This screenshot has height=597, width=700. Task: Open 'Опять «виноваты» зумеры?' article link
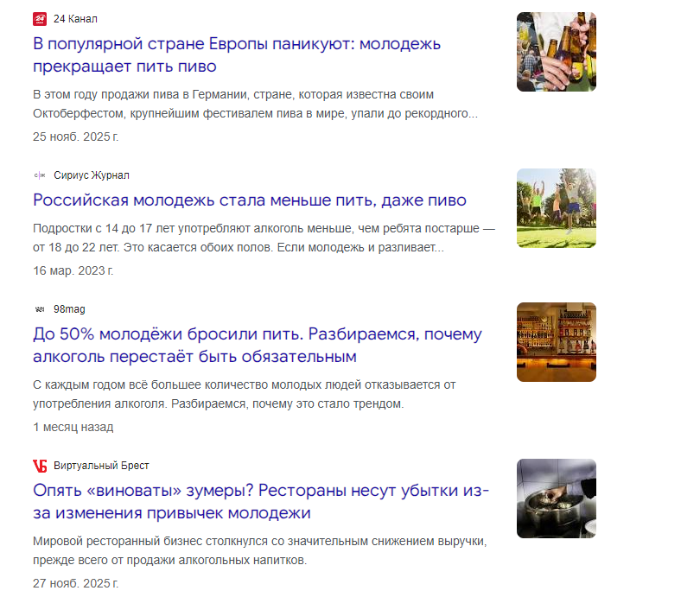[x=261, y=501]
